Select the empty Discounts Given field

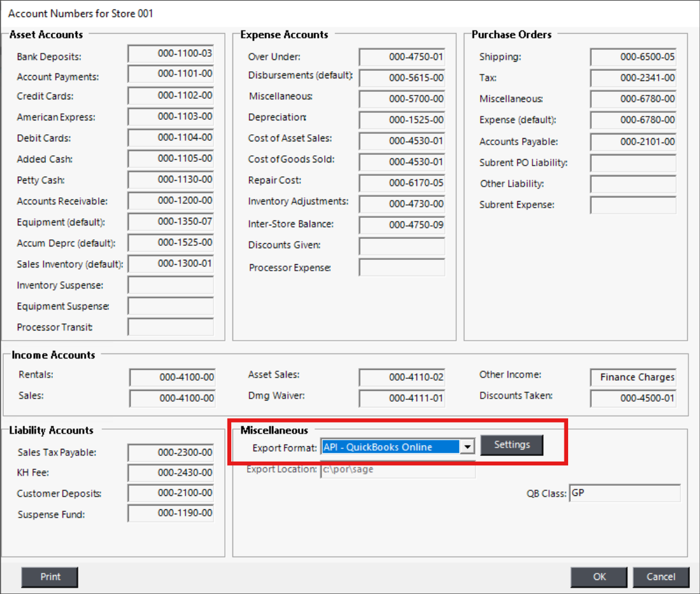pos(402,246)
